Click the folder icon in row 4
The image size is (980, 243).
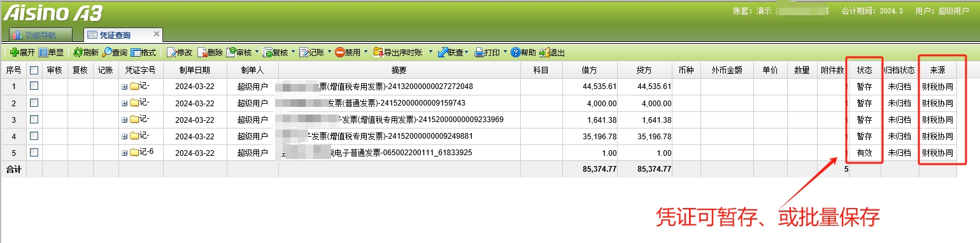point(134,135)
